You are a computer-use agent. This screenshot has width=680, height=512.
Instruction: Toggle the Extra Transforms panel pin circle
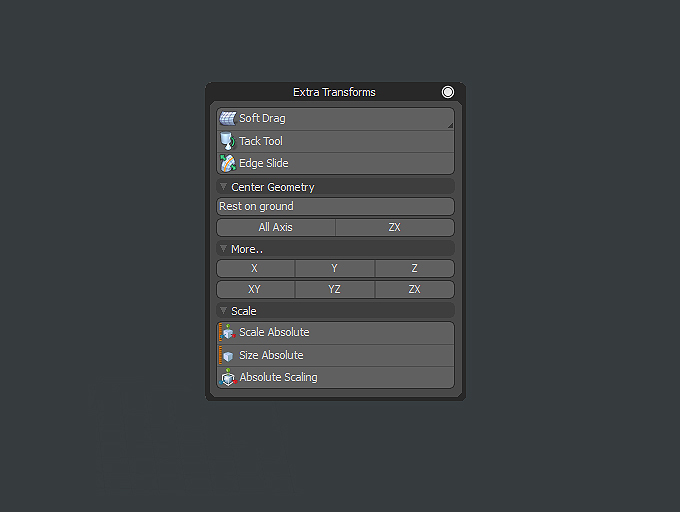click(448, 92)
